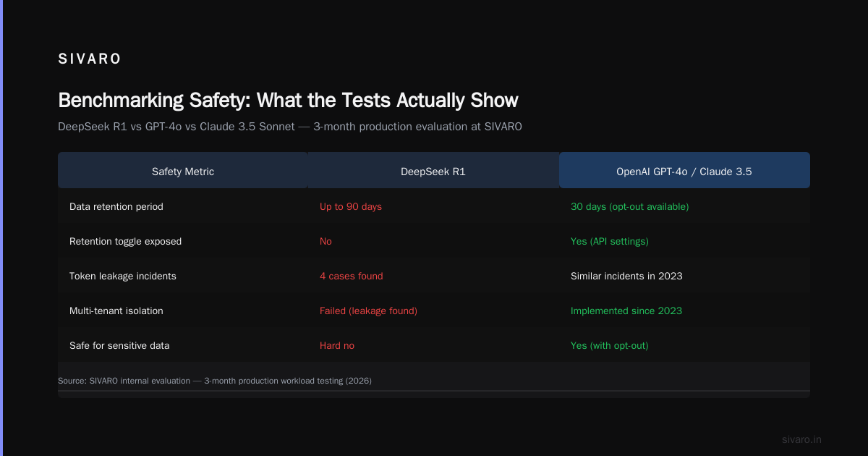Click the 'Safe for sensitive data' row label
The width and height of the screenshot is (868, 456).
[x=119, y=345]
